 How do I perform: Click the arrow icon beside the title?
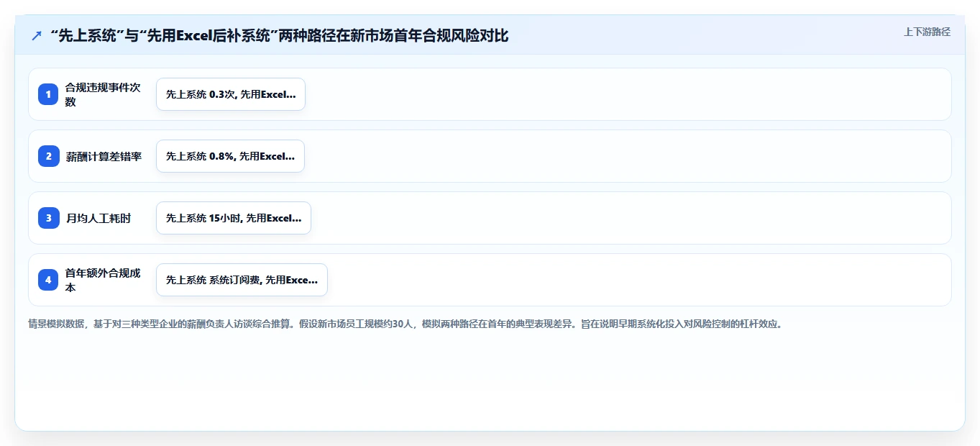pyautogui.click(x=37, y=36)
